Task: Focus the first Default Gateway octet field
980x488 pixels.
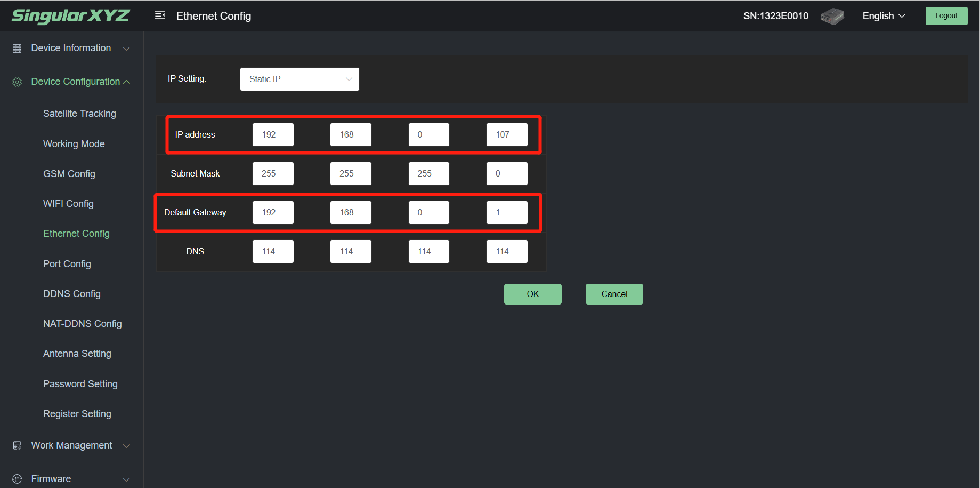Action: tap(273, 212)
